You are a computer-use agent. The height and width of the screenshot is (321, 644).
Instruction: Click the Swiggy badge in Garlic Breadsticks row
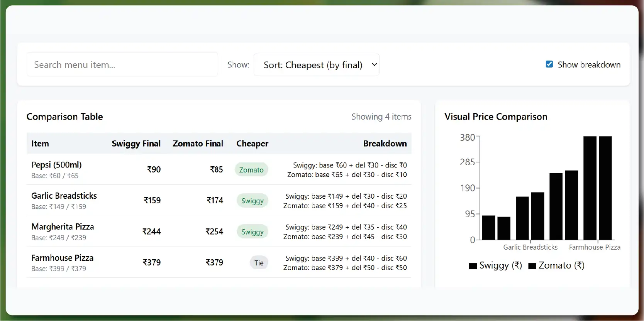click(253, 201)
